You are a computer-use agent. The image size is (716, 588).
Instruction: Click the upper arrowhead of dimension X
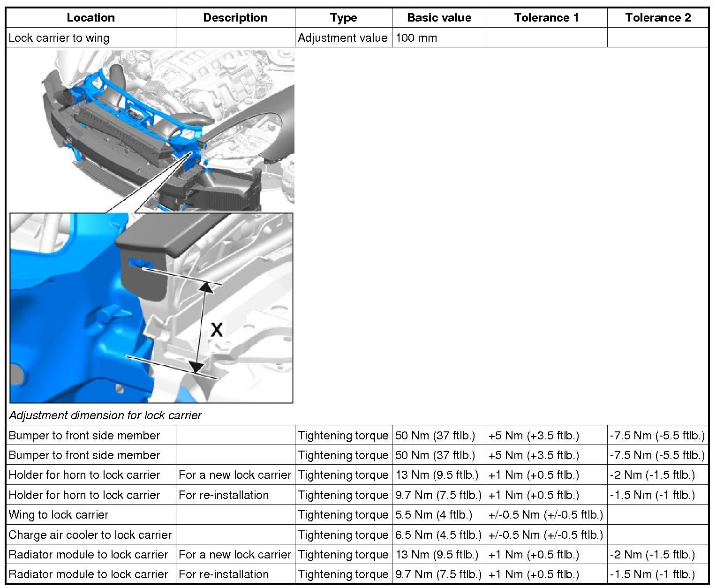coord(206,286)
